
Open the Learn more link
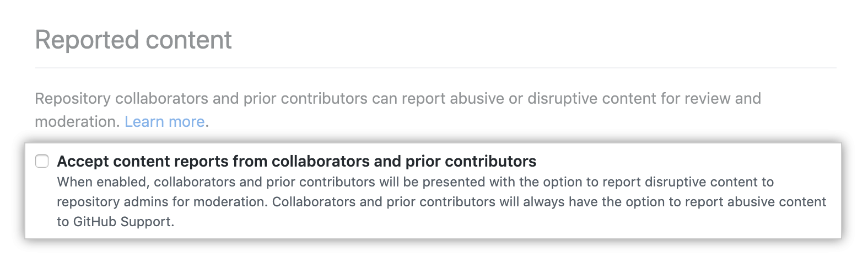tap(164, 121)
